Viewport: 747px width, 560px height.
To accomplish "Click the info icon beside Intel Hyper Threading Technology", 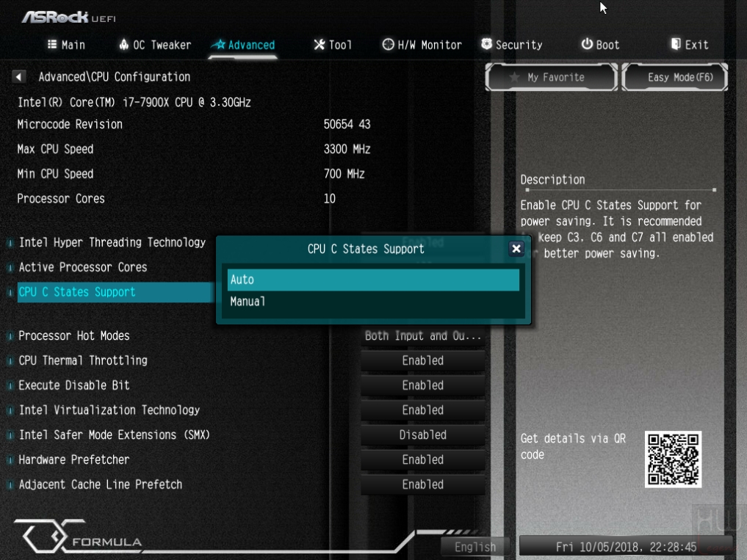I will coord(10,243).
